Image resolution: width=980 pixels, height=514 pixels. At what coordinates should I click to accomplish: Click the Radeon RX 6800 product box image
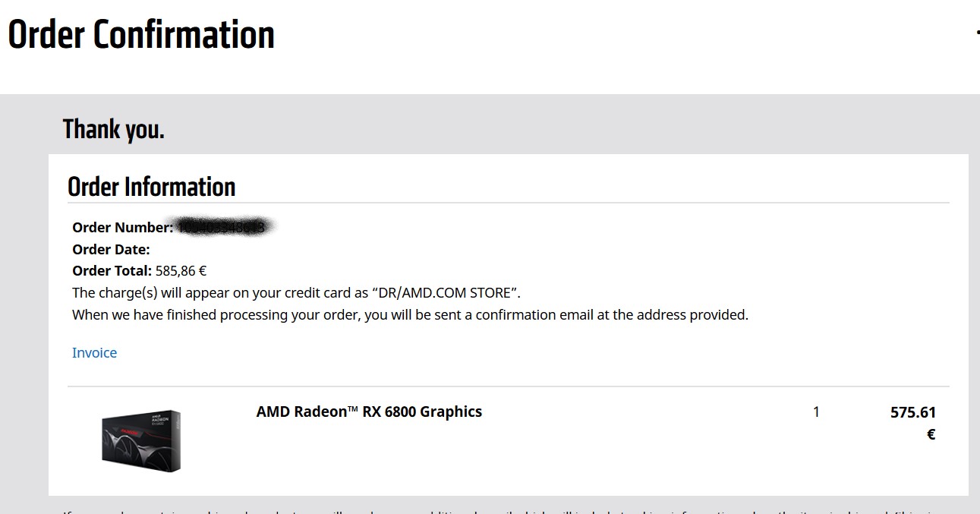(x=141, y=440)
